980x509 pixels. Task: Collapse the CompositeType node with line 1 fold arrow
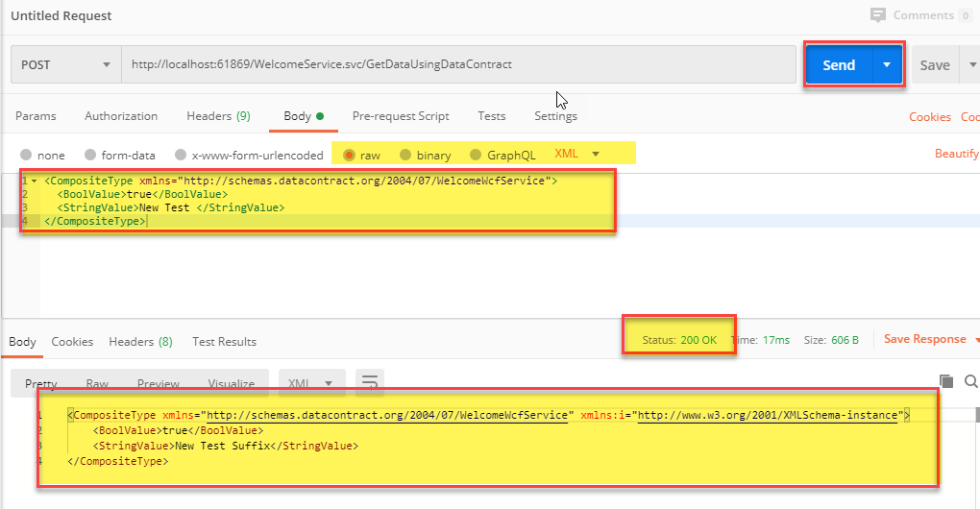[35, 181]
